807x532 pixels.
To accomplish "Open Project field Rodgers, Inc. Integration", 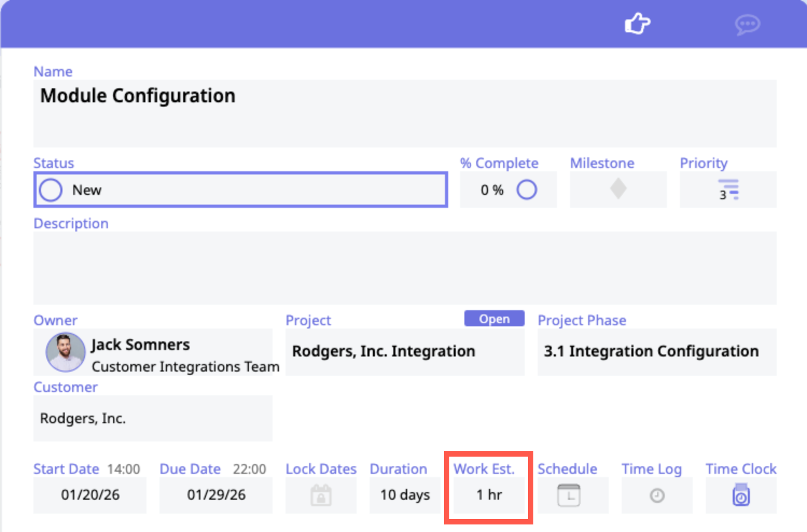I will point(404,352).
